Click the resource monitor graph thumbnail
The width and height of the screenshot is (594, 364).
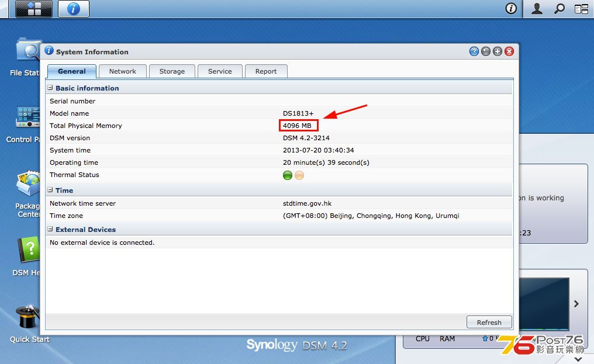(544, 304)
